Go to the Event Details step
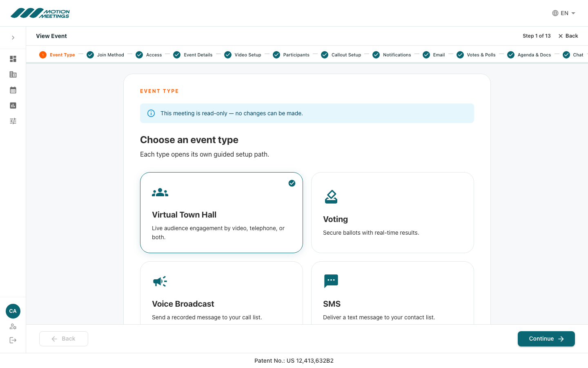 [193, 55]
